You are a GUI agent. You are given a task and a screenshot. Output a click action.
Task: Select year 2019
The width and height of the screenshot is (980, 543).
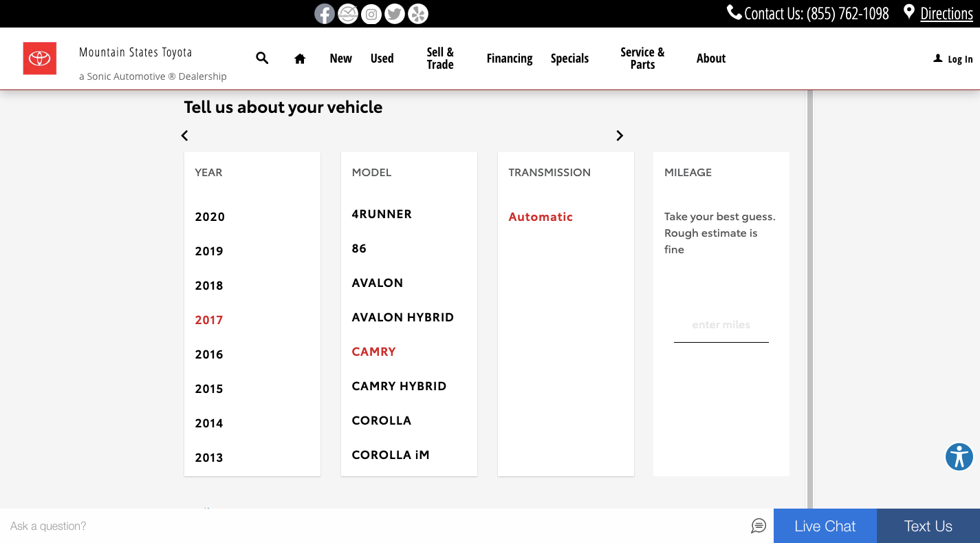[209, 251]
